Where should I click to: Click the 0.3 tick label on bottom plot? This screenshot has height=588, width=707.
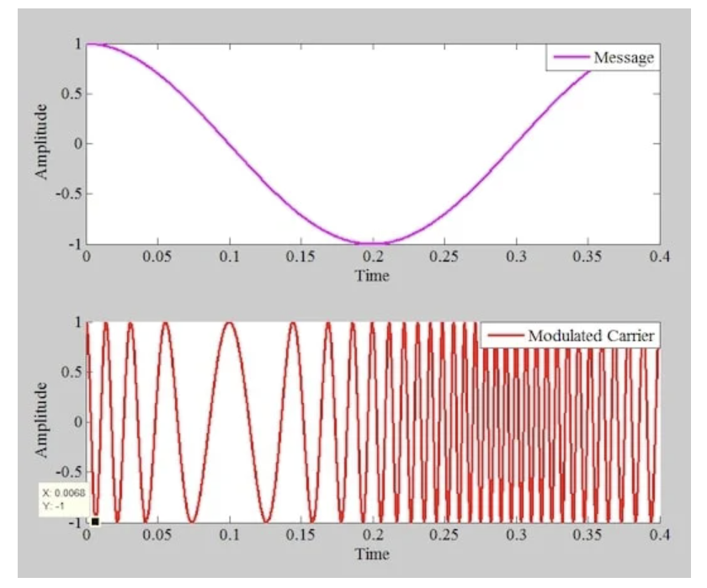click(516, 535)
